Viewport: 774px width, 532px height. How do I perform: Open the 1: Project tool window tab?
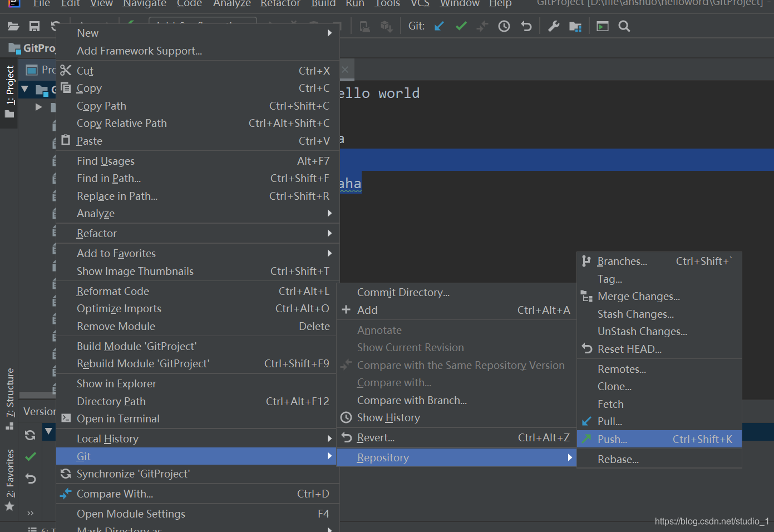click(x=9, y=92)
